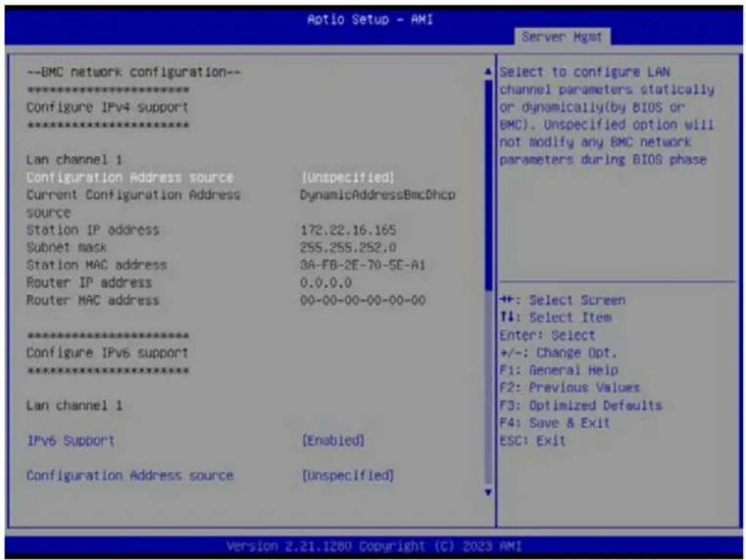This screenshot has width=746, height=560.
Task: Click the F2: Previous Values hint
Action: pos(570,388)
